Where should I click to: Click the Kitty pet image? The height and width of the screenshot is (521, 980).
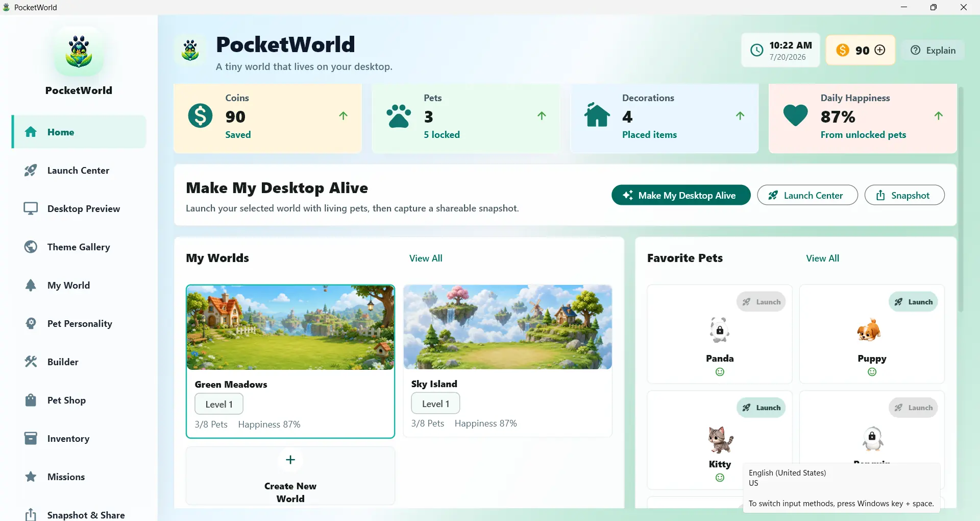pos(720,440)
